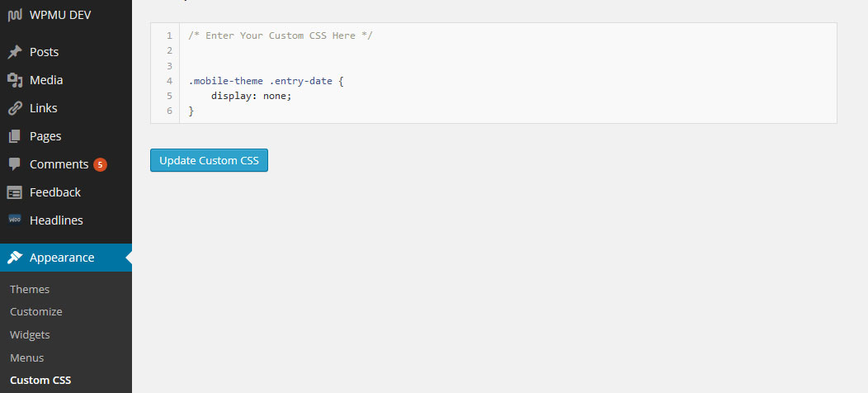Click the WPMU DEV logo icon
The width and height of the screenshot is (868, 393).
coord(15,15)
